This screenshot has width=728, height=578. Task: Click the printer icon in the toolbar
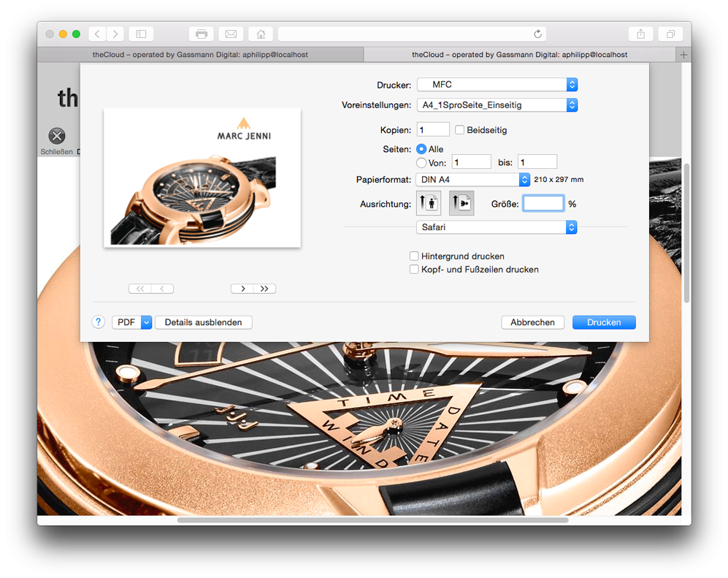pyautogui.click(x=202, y=34)
